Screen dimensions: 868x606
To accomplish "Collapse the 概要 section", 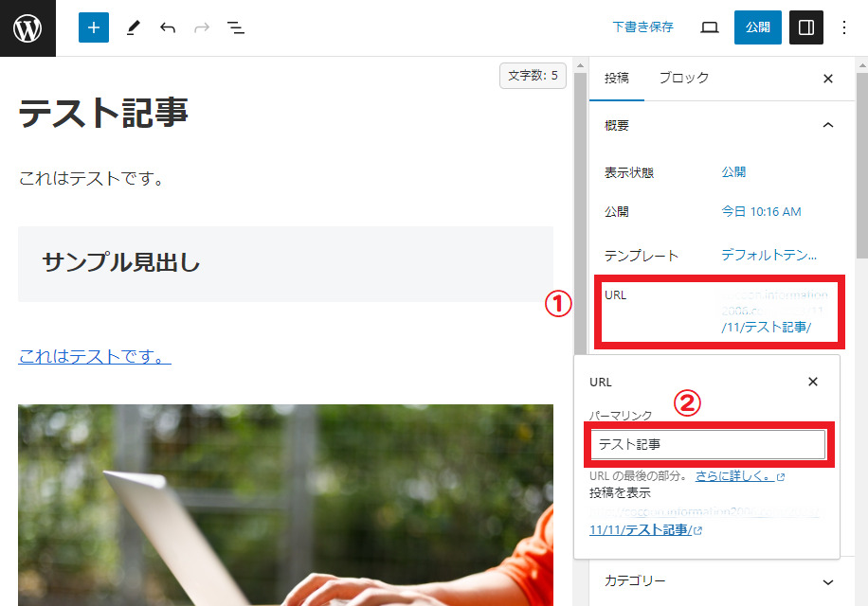I will click(x=827, y=125).
